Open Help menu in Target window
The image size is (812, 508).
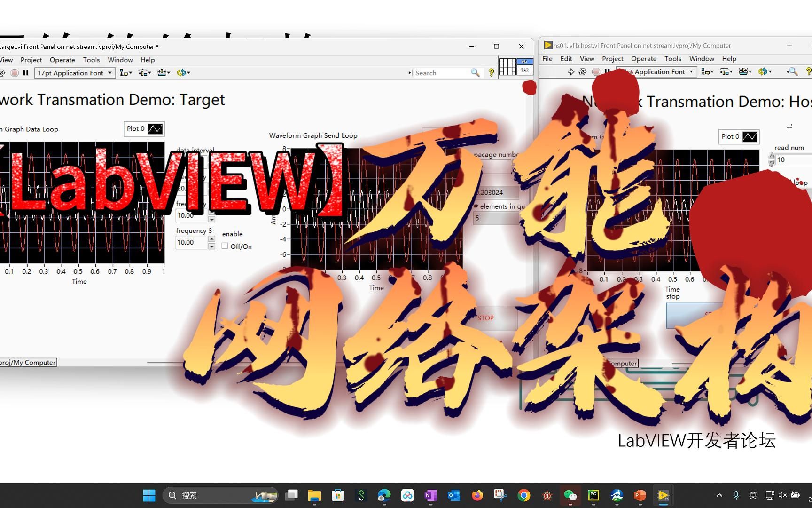tap(148, 60)
